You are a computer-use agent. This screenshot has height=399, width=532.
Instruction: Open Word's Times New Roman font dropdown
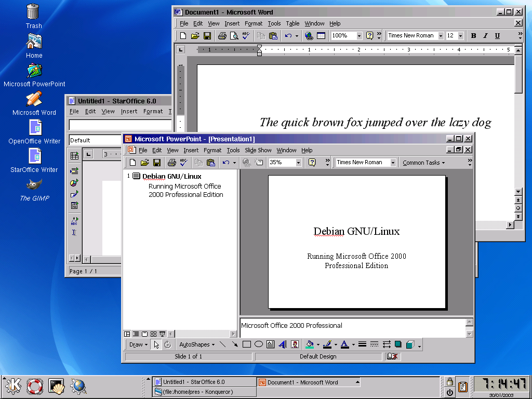[x=441, y=36]
